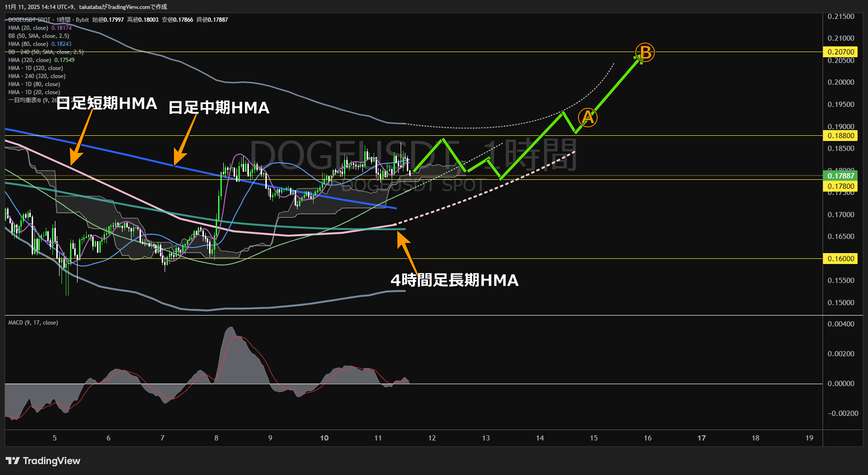
Task: Click day 14 on the time axis
Action: 540,438
